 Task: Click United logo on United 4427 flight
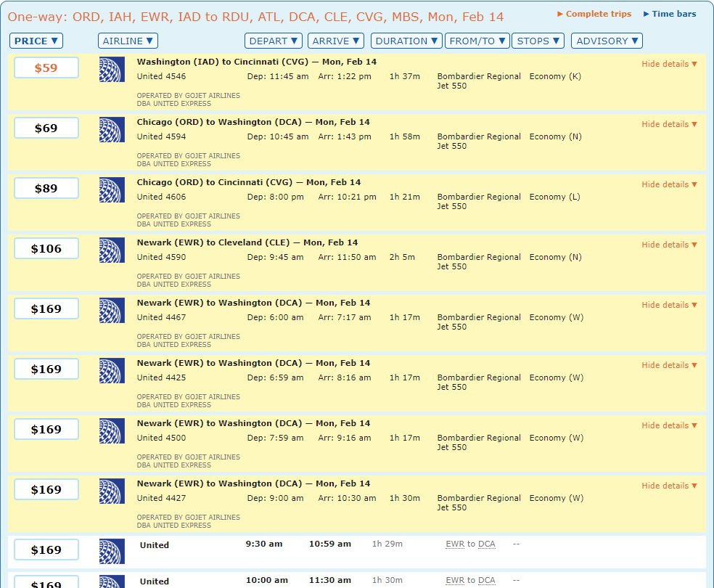click(x=112, y=491)
